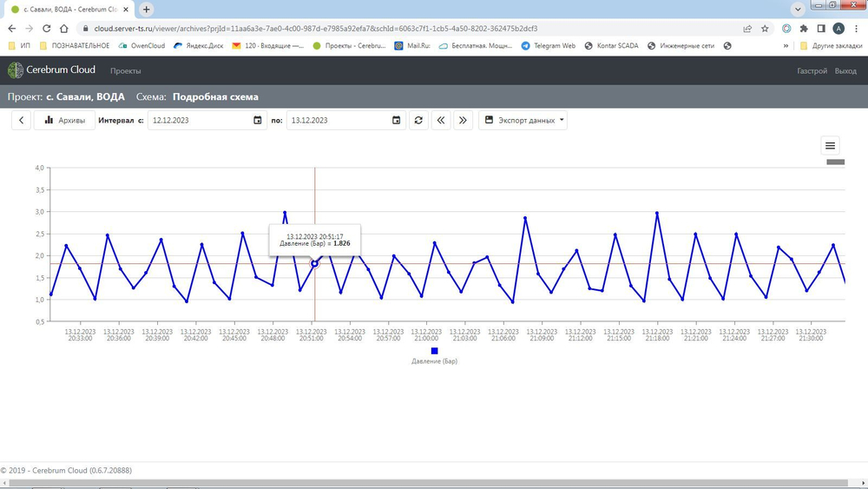868x489 pixels.
Task: Click the gray chart scroll handle
Action: click(835, 162)
